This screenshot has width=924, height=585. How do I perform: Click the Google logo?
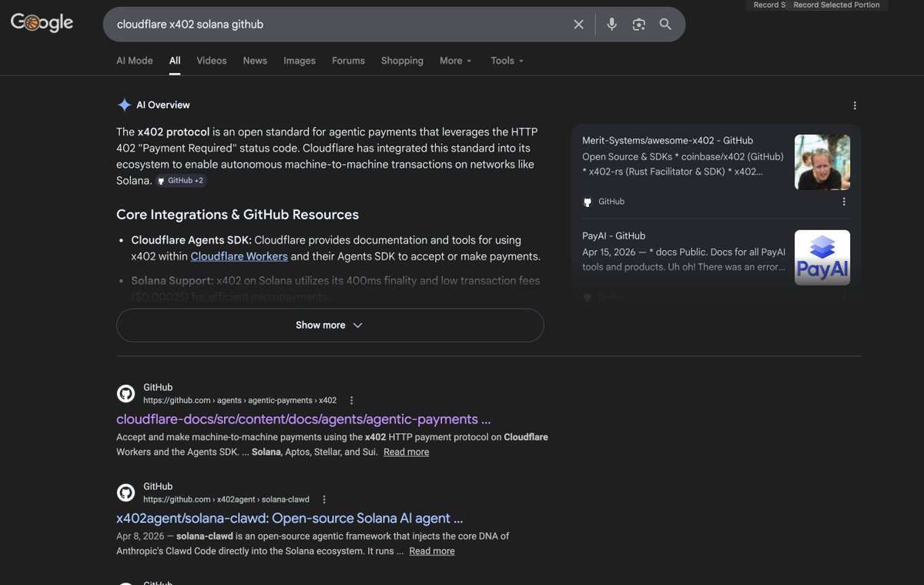(42, 23)
